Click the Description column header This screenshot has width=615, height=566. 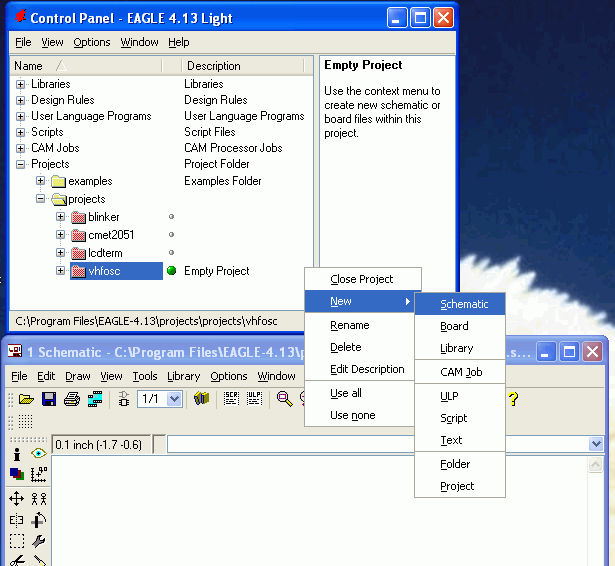242,66
